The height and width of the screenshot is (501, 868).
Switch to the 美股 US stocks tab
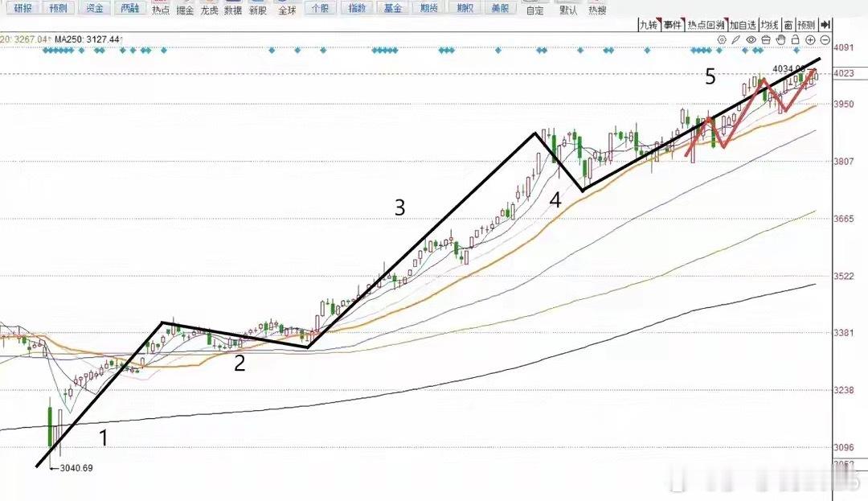click(x=500, y=8)
